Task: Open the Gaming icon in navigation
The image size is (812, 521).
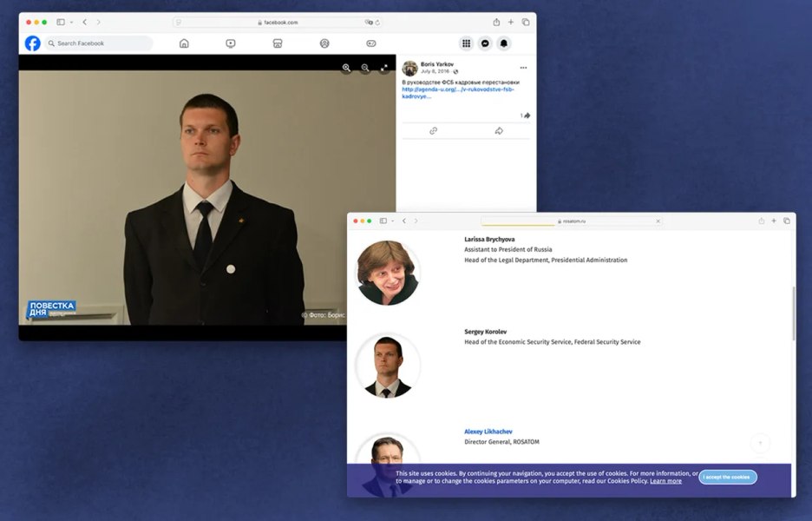Action: coord(371,43)
